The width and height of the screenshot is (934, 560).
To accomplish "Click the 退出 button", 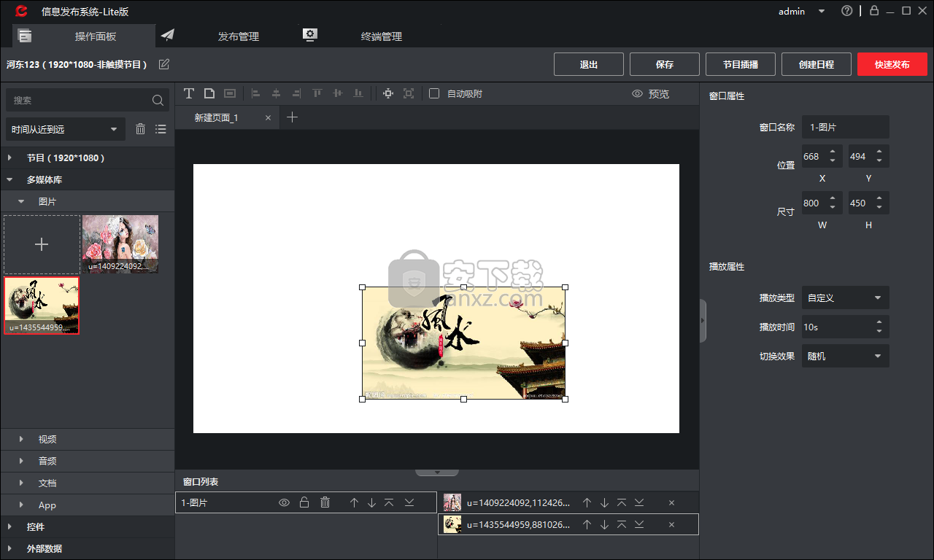I will 589,64.
